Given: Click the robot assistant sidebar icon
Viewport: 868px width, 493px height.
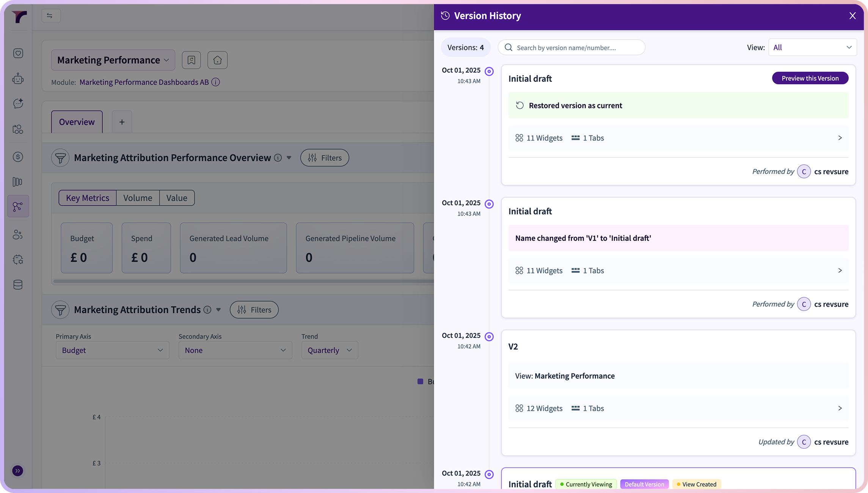Looking at the screenshot, I should [18, 79].
